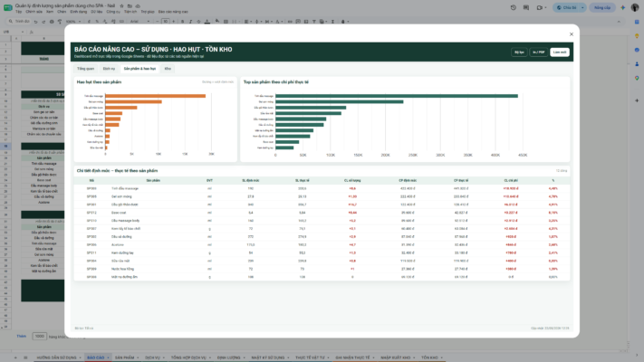Image resolution: width=644 pixels, height=362 pixels.
Task: Switch to TỒN KHO sheet tab
Action: [429, 357]
